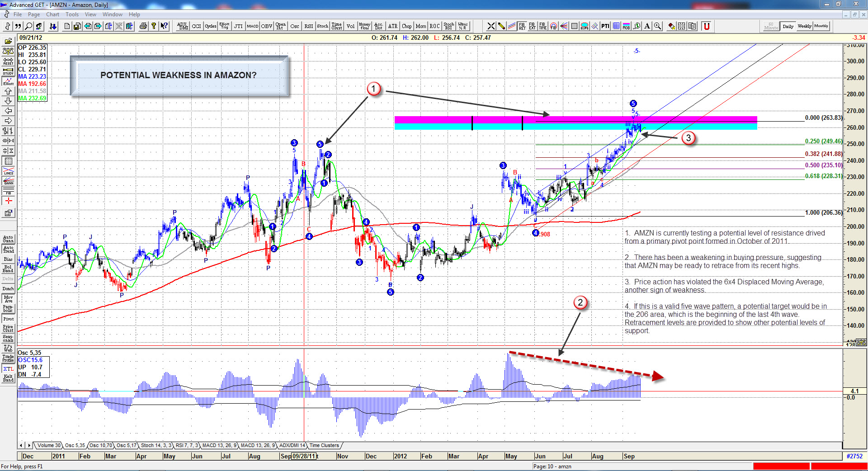Click the Trade Profile button
This screenshot has width=868, height=471.
click(8, 358)
